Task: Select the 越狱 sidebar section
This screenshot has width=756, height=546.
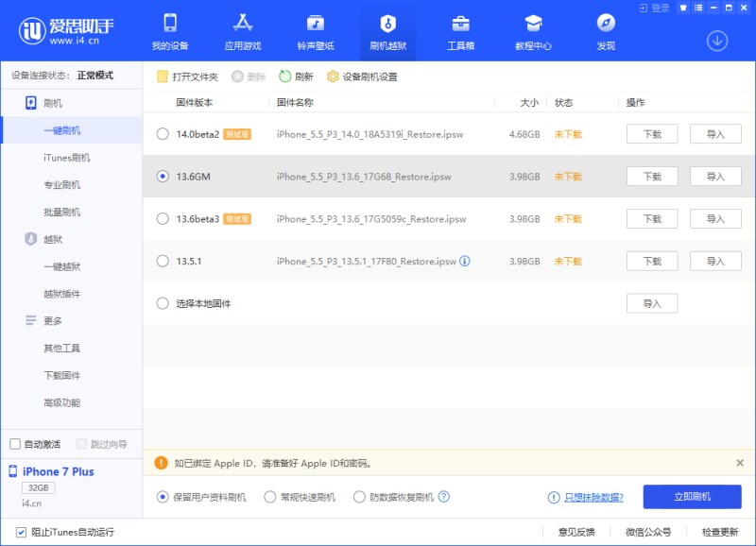Action: [x=72, y=239]
